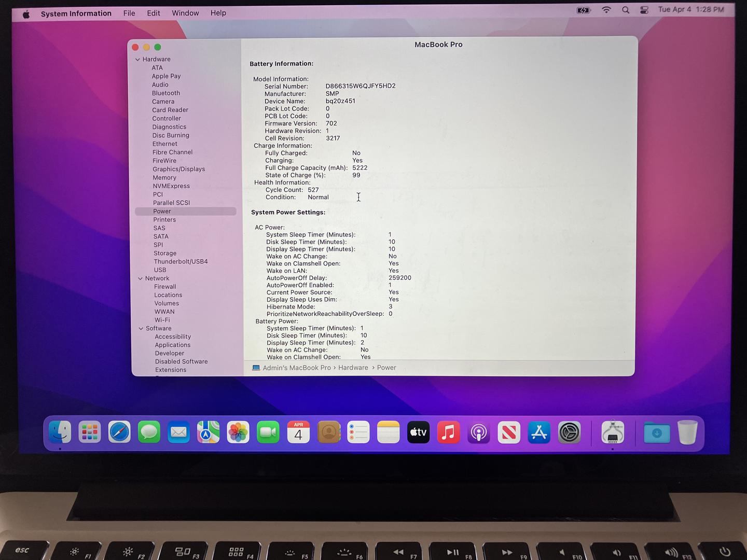Open System Preferences from the Dock

point(569,432)
